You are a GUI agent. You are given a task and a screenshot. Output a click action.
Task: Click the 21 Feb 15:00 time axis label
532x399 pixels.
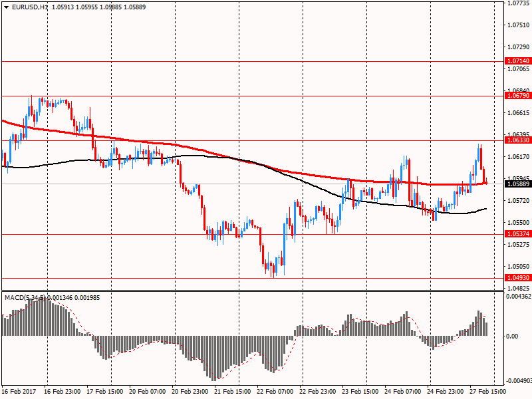coord(233,392)
